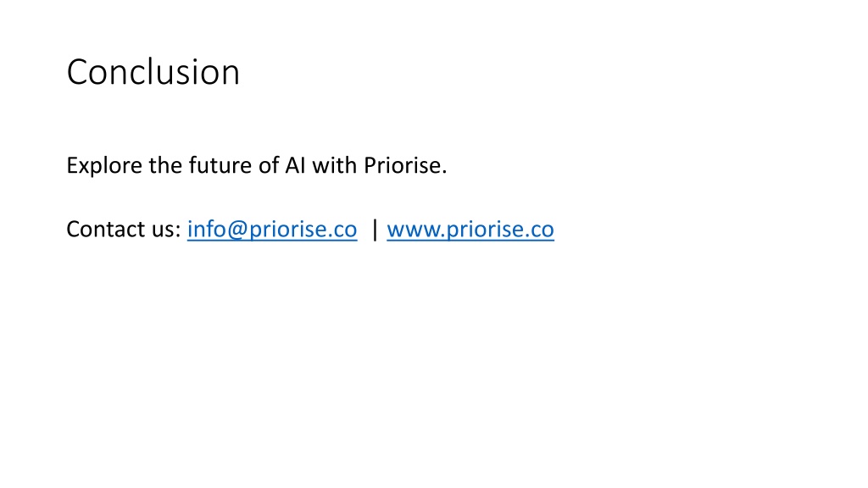Click the '.co' ending of the website link

(537, 230)
